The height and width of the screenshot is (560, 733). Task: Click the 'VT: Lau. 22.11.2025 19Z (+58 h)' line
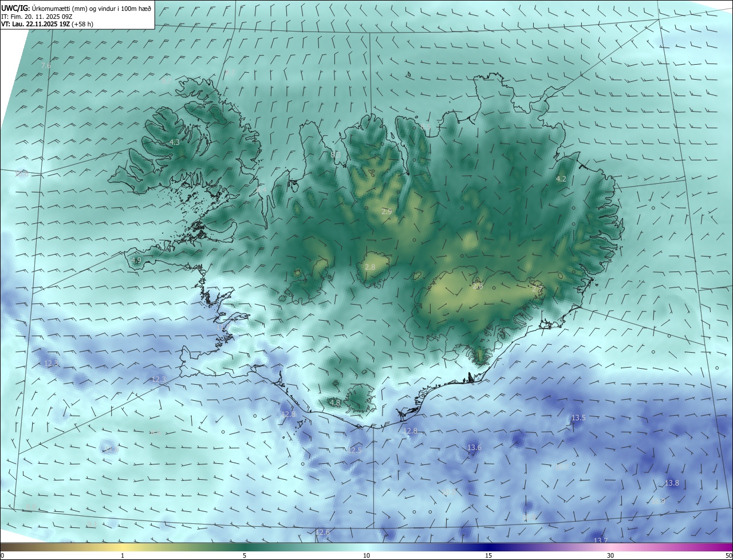48,24
